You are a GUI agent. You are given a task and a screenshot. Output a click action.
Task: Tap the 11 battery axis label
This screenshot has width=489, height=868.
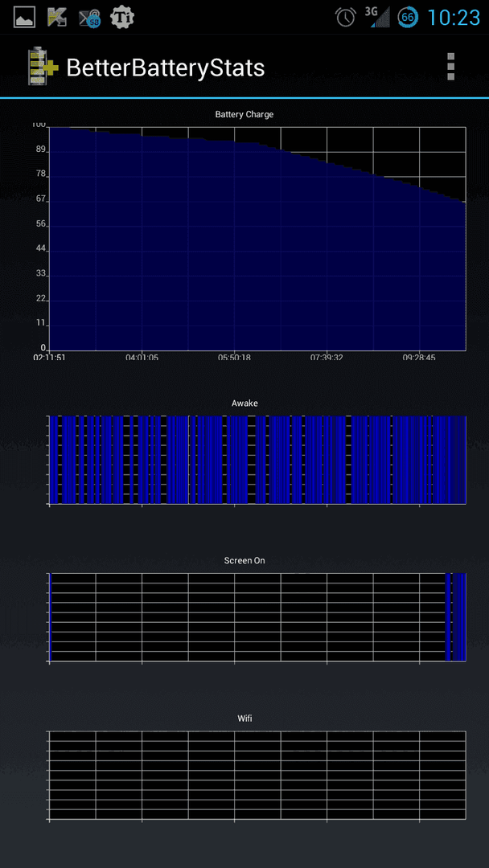40,323
